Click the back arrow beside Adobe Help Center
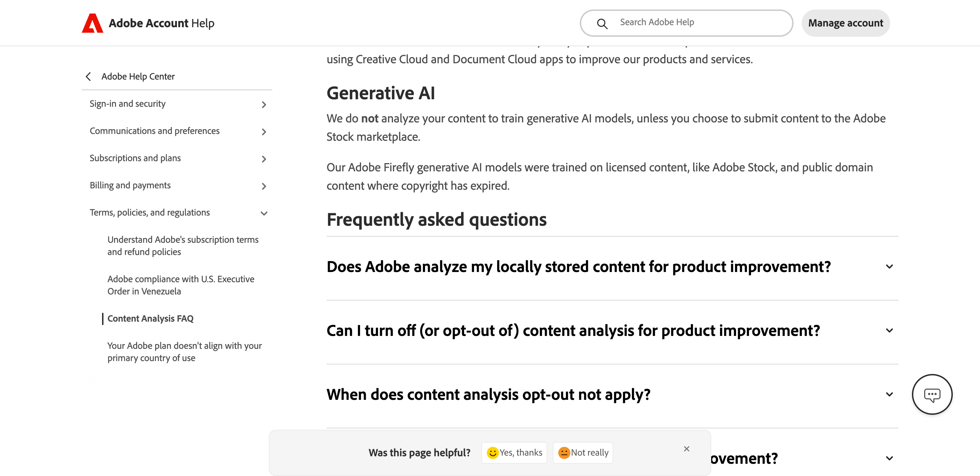The height and width of the screenshot is (476, 980). [x=88, y=76]
